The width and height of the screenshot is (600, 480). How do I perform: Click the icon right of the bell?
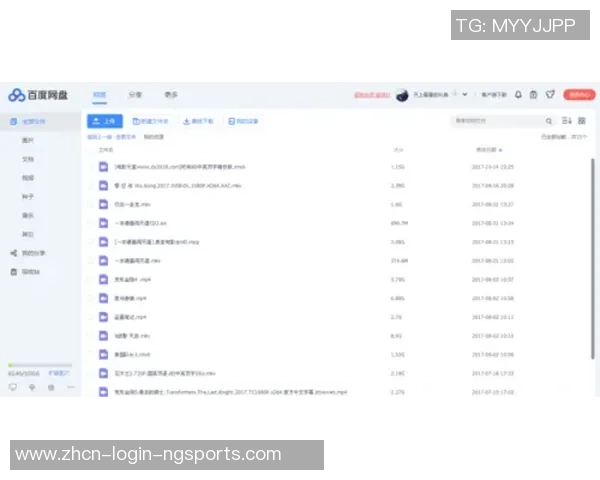coord(533,95)
